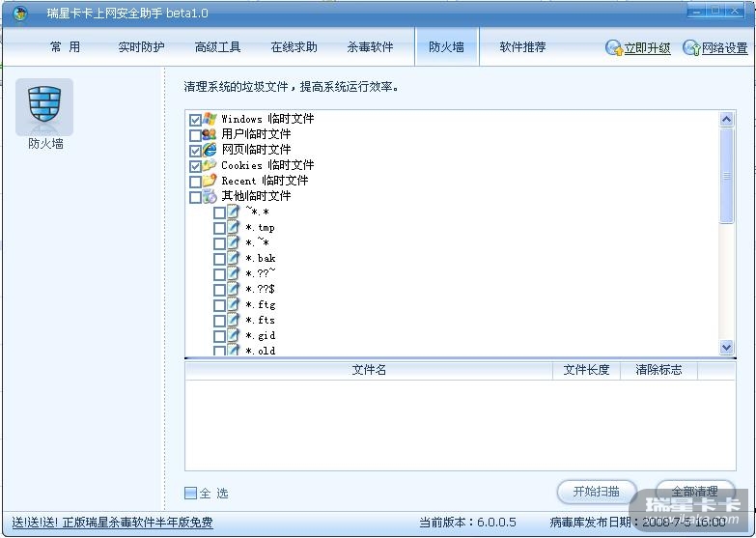Switch to the 实时防护 tab

coord(141,46)
